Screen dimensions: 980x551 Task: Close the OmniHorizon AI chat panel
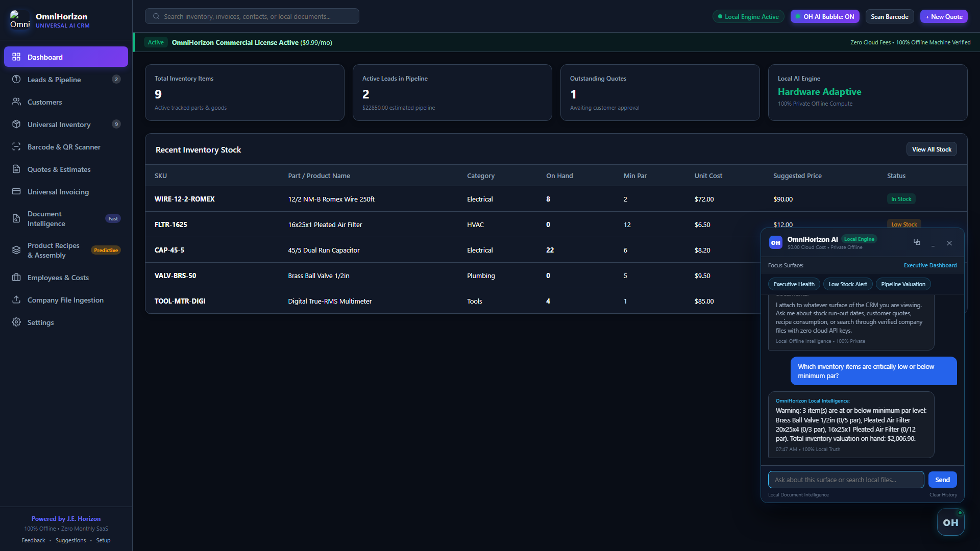coord(949,243)
